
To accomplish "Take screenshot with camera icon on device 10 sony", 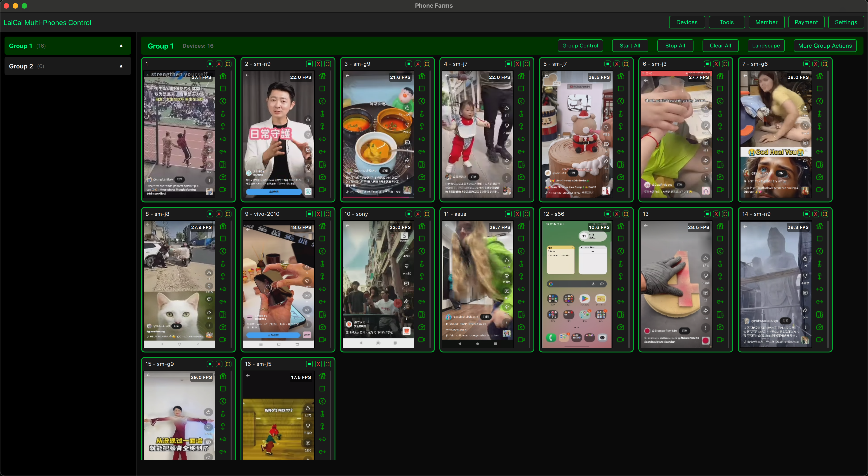I will 422,327.
